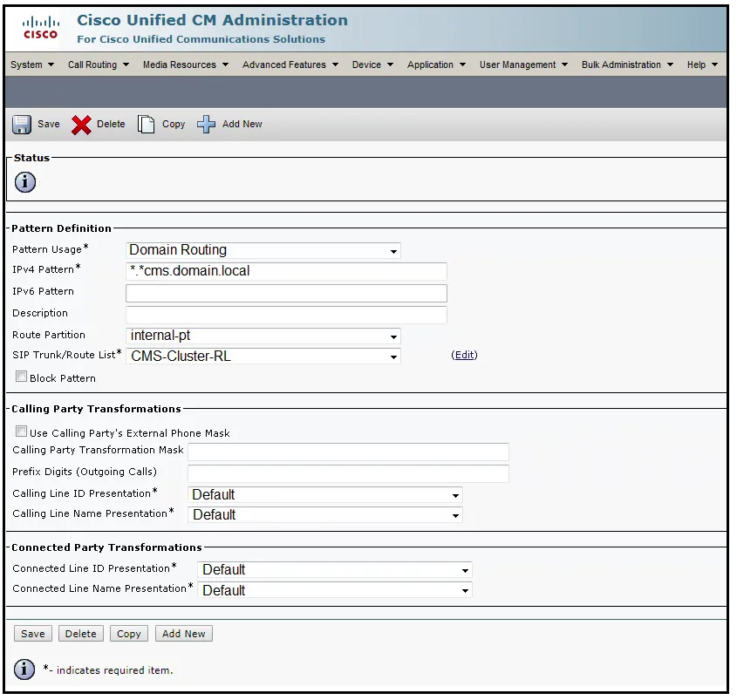Click the bottom Copy button
This screenshot has width=737, height=700.
tap(129, 634)
